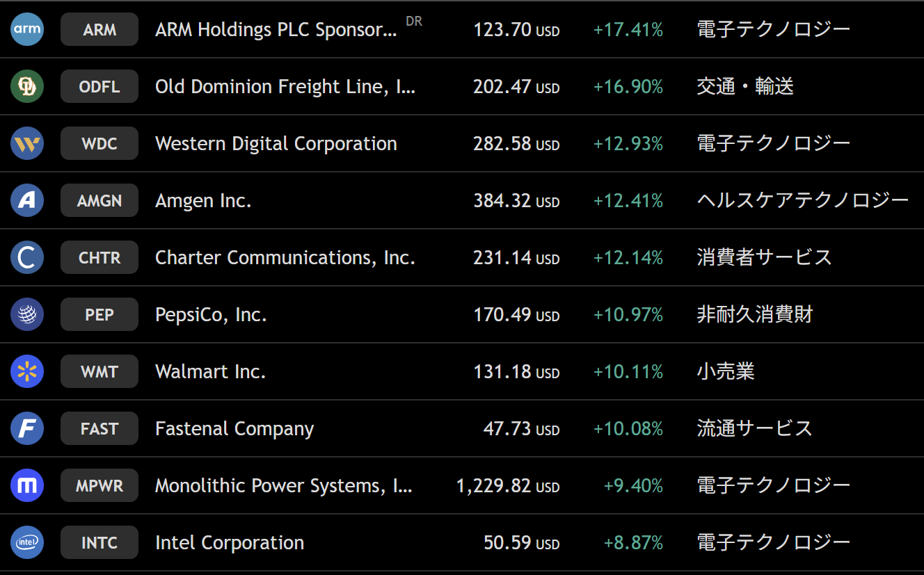Click the Charter Communications logo icon
The width and height of the screenshot is (924, 575).
point(27,257)
